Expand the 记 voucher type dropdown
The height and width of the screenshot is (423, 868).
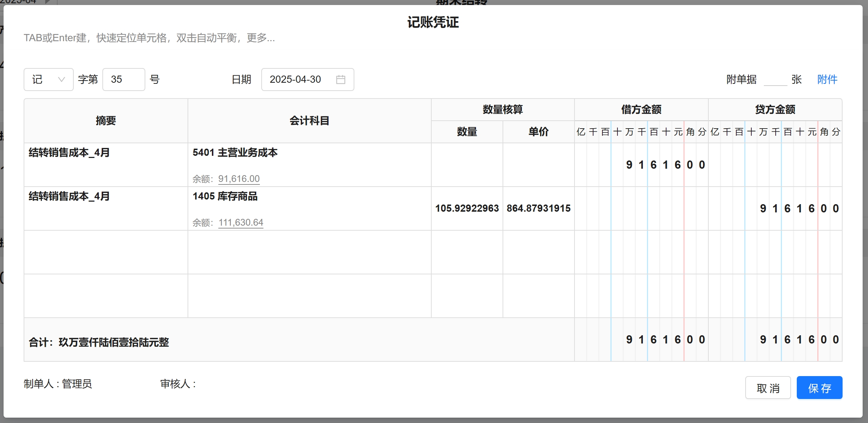[49, 80]
